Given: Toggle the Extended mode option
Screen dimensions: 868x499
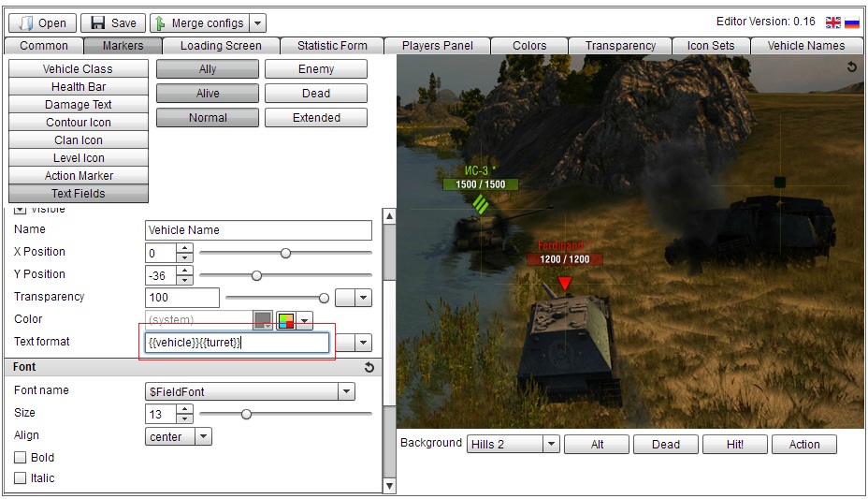Looking at the screenshot, I should pos(316,117).
